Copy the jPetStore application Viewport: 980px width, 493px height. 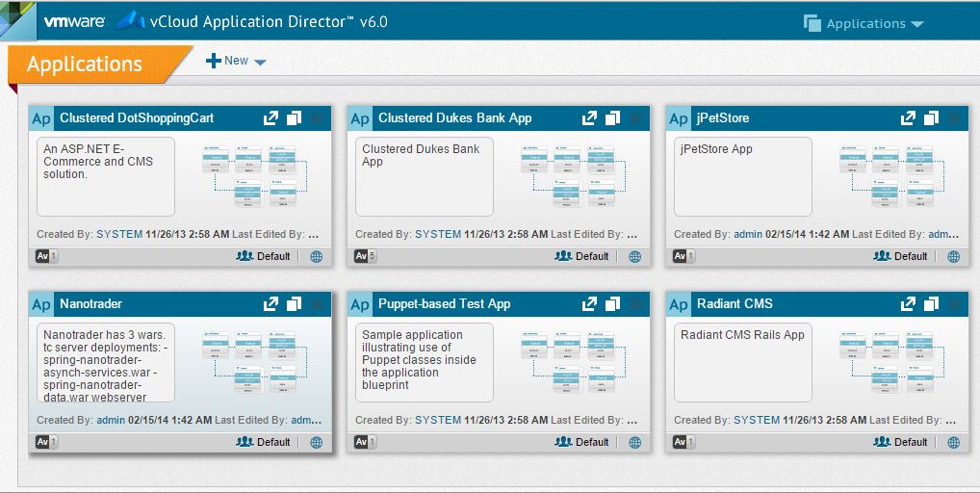click(x=931, y=117)
